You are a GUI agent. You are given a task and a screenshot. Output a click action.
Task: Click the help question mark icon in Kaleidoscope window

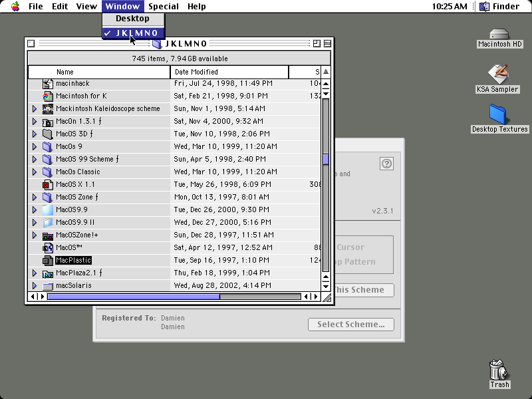coord(386,164)
